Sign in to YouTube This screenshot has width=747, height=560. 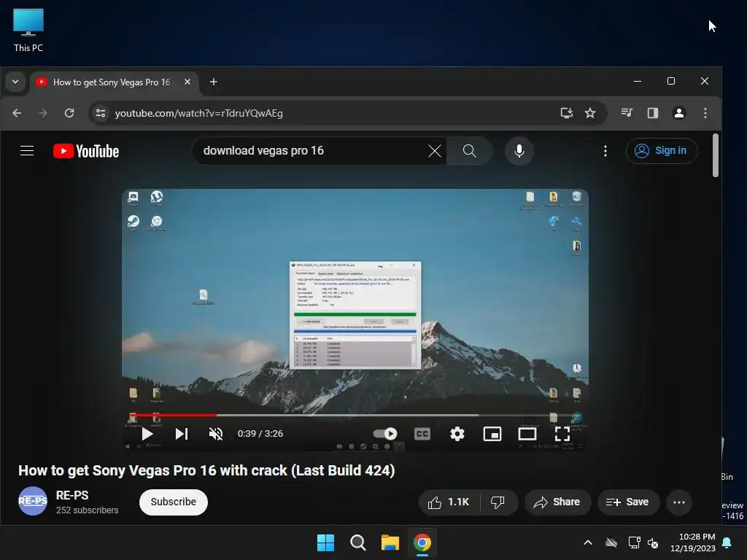[661, 151]
